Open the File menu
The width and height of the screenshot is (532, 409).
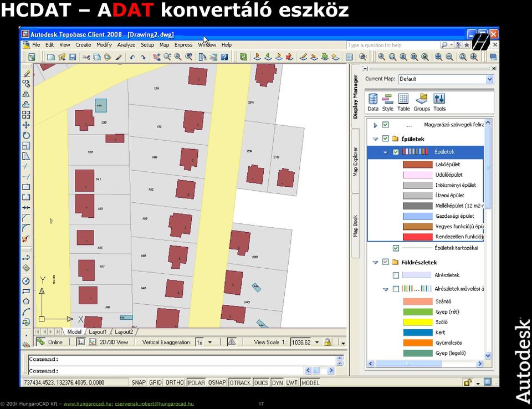click(x=36, y=45)
